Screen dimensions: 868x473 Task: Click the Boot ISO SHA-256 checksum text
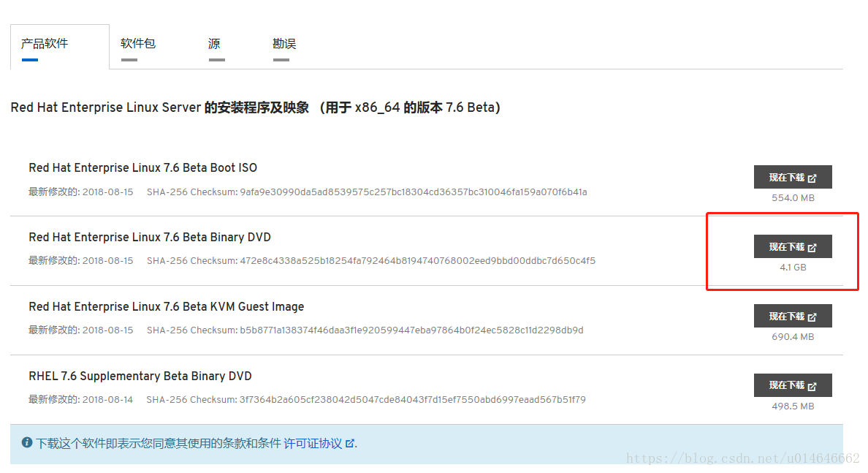[x=367, y=192]
